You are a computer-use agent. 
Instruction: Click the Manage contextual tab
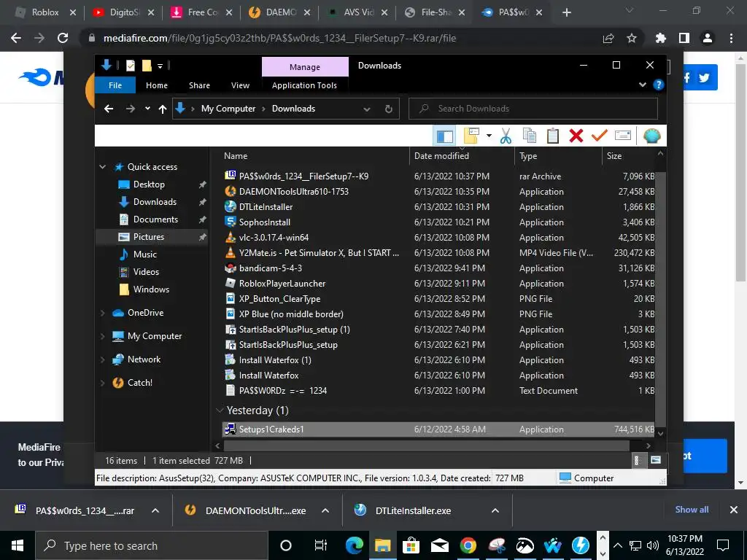pos(305,67)
